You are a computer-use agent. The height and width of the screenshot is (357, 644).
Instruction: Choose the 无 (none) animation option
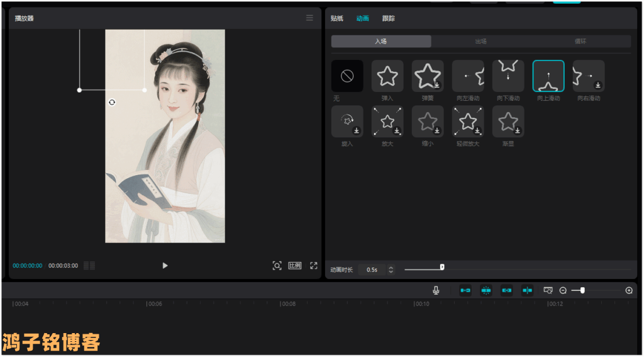[347, 76]
